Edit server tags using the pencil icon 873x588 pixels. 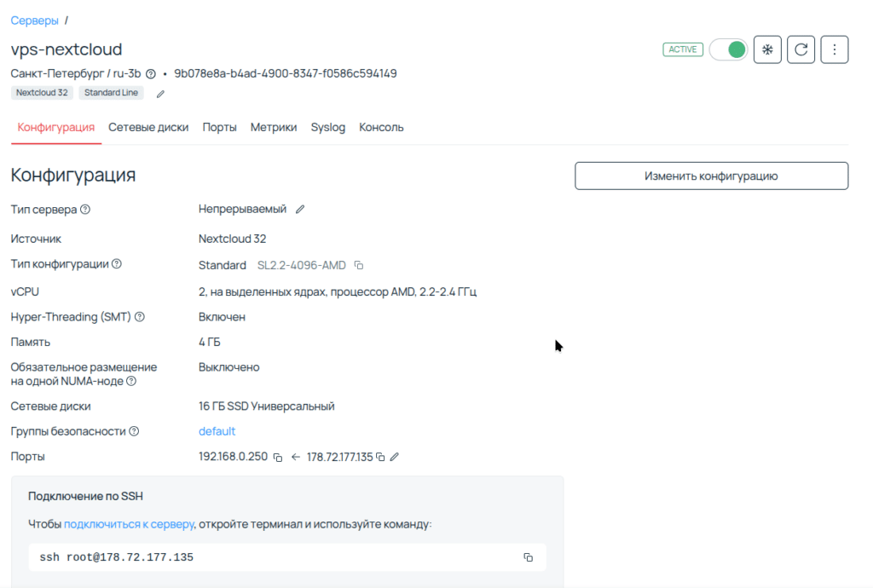point(159,94)
